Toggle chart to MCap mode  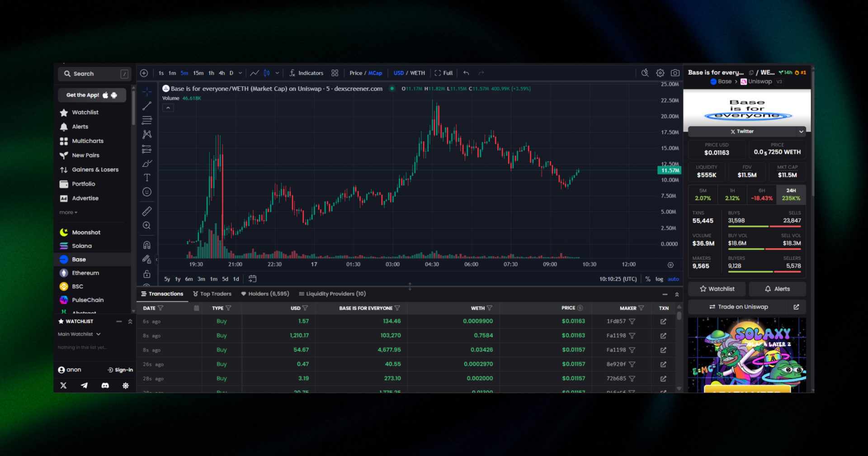375,73
